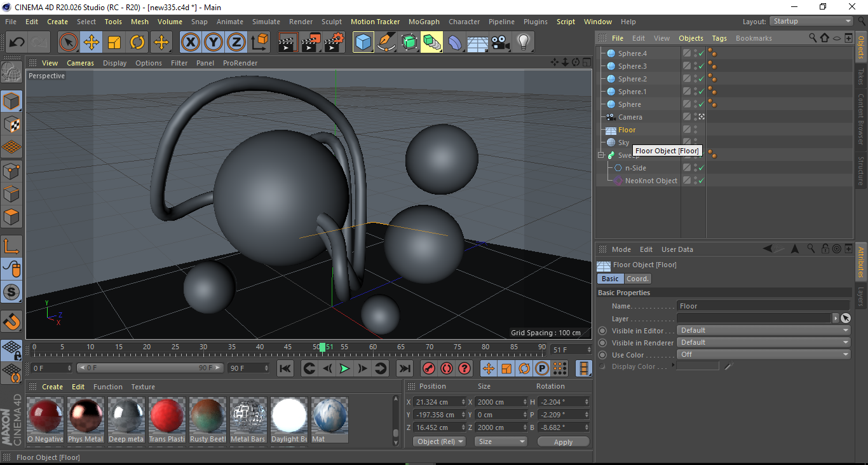
Task: Click Visible in Editor animation dot
Action: click(x=602, y=331)
